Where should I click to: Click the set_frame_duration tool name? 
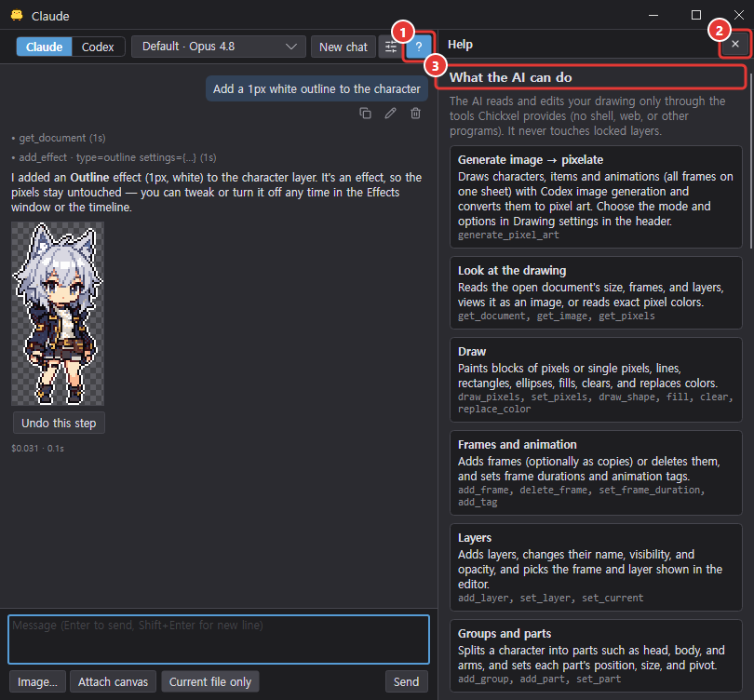click(x=650, y=490)
